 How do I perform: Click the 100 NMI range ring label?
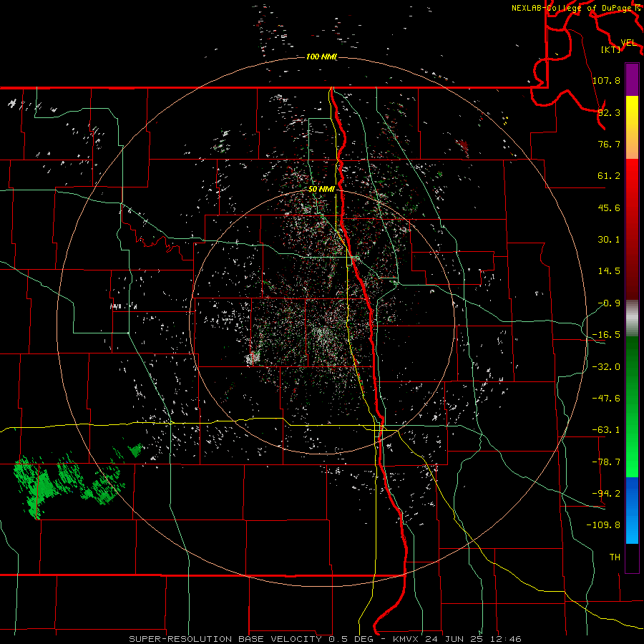(x=321, y=57)
